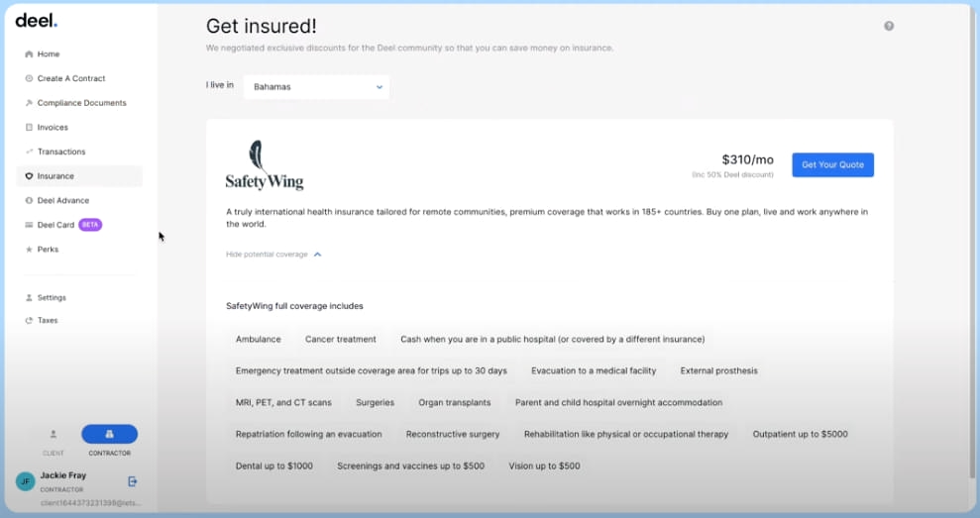Open Deel Advance page
The image size is (980, 518).
tap(79, 201)
